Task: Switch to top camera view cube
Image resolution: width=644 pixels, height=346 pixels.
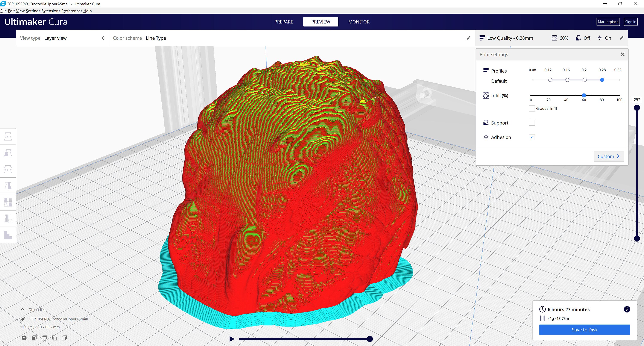Action: 44,338
